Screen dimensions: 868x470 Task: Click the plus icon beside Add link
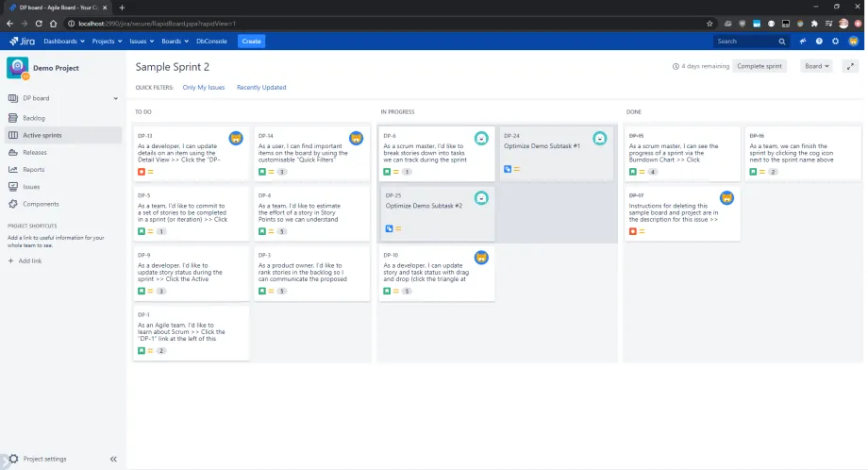click(10, 260)
